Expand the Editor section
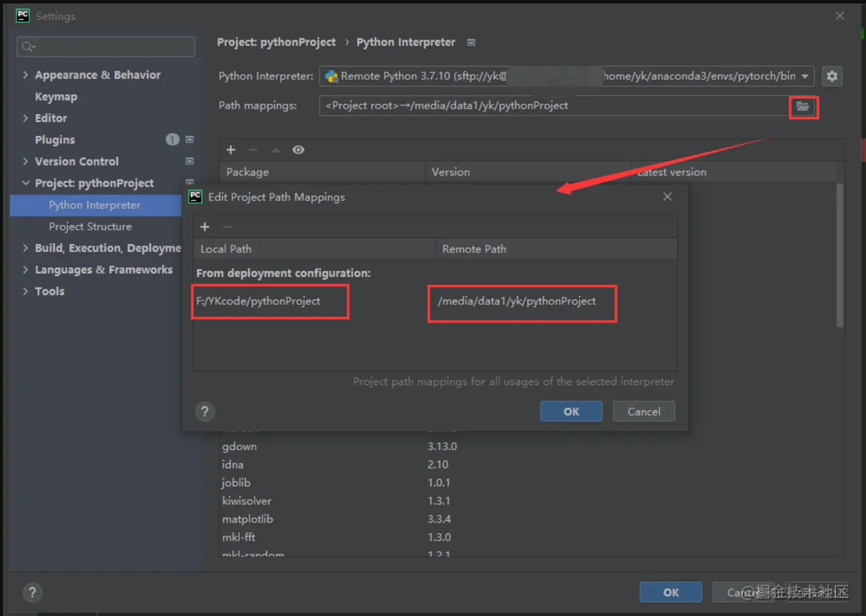The width and height of the screenshot is (866, 616). (25, 118)
